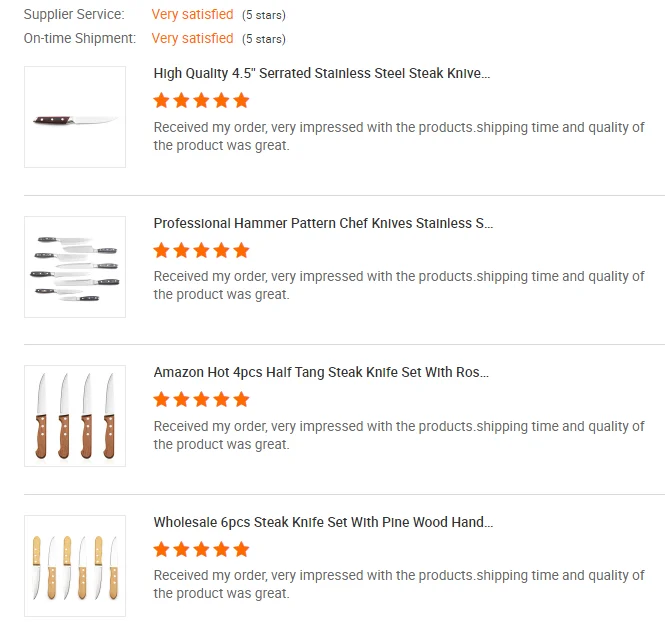Open Professional Hammer Pattern Chef Knives link
Image resolution: width=665 pixels, height=622 pixels.
(323, 223)
